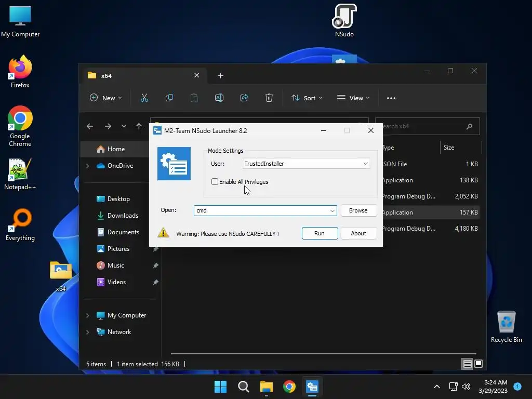
Task: Expand the Open command dropdown arrow
Action: [x=332, y=211]
